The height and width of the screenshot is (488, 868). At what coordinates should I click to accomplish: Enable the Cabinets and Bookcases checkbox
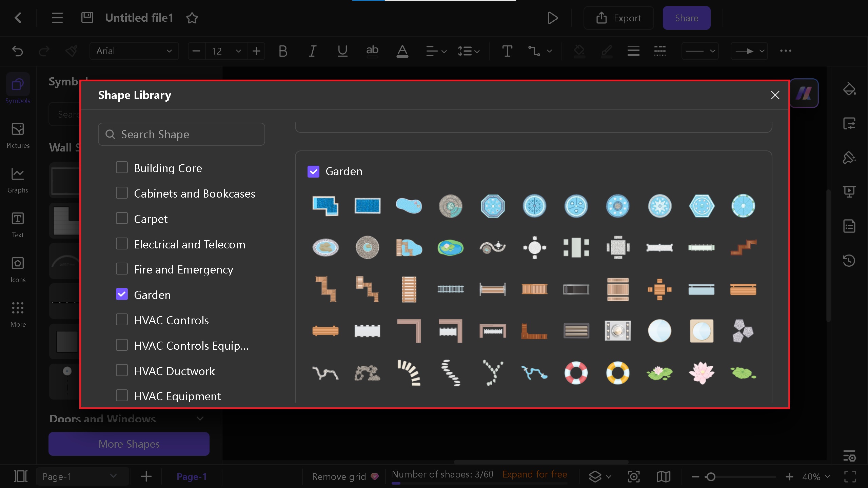point(122,193)
